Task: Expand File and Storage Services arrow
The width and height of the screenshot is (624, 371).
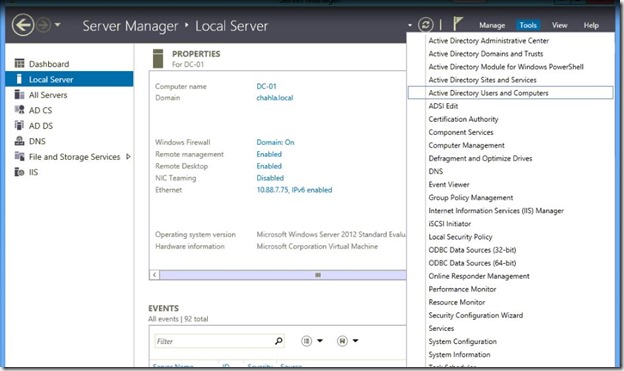Action: coord(128,156)
